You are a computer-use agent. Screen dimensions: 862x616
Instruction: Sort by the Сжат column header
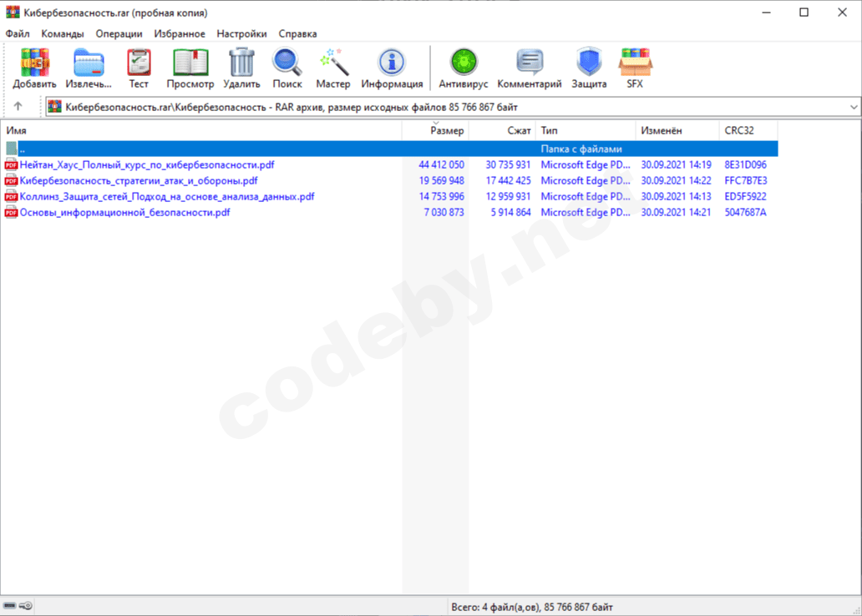[503, 130]
